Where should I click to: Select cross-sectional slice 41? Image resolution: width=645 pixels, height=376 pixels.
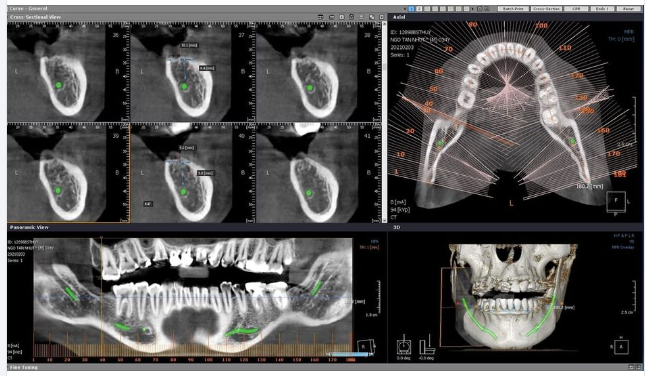pyautogui.click(x=318, y=173)
